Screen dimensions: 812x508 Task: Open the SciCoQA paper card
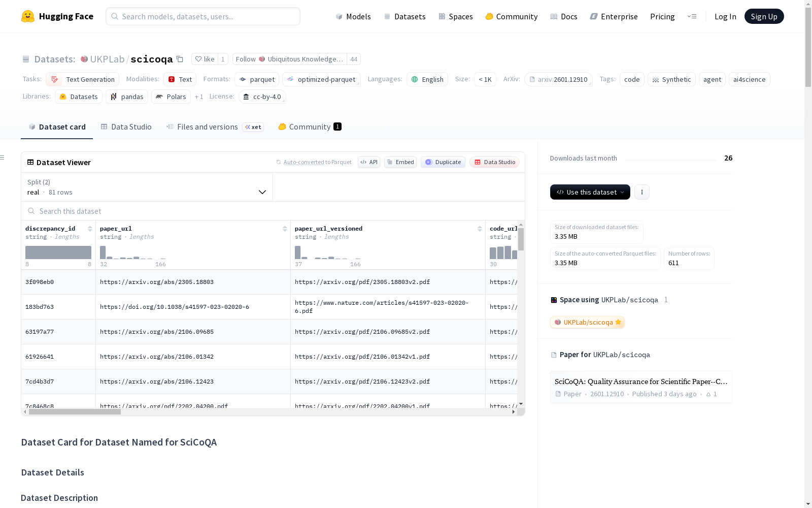point(641,387)
